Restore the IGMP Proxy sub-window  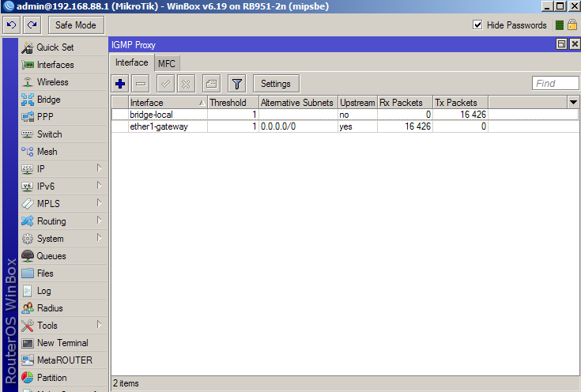click(562, 44)
